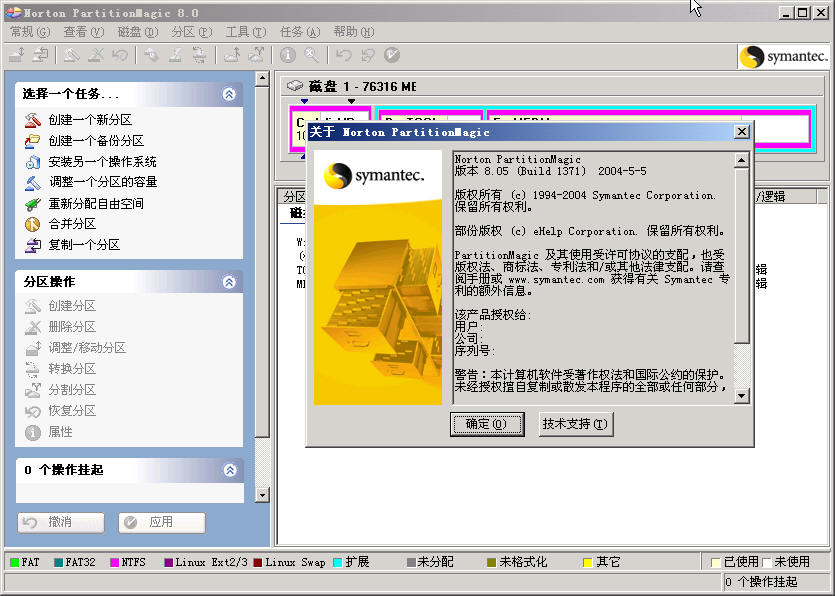Screen dimensions: 835x596
Task: Collapse the 0 个操作挂起 panel
Action: (230, 470)
